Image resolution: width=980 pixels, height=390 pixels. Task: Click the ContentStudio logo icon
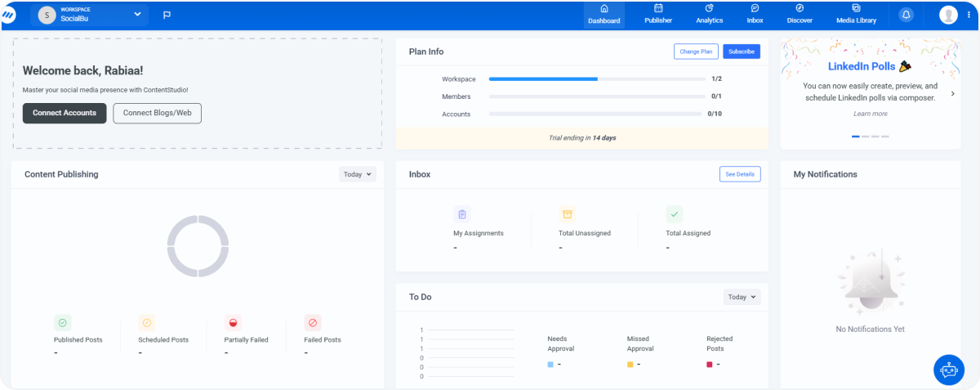8,15
